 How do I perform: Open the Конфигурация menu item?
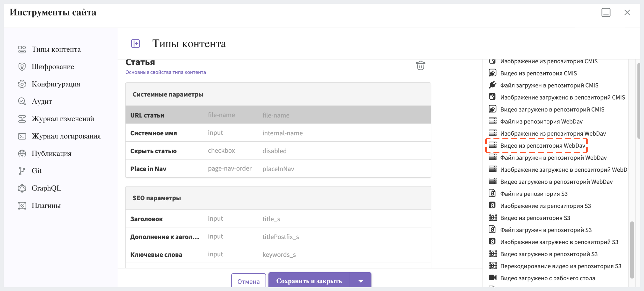pyautogui.click(x=56, y=84)
